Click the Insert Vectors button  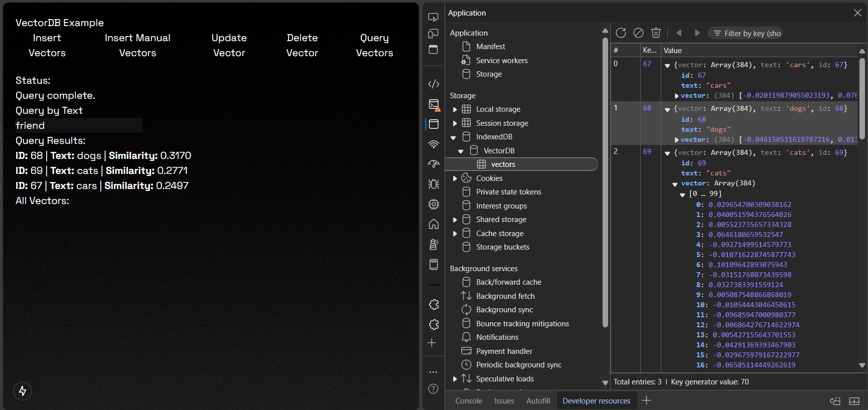pyautogui.click(x=47, y=45)
